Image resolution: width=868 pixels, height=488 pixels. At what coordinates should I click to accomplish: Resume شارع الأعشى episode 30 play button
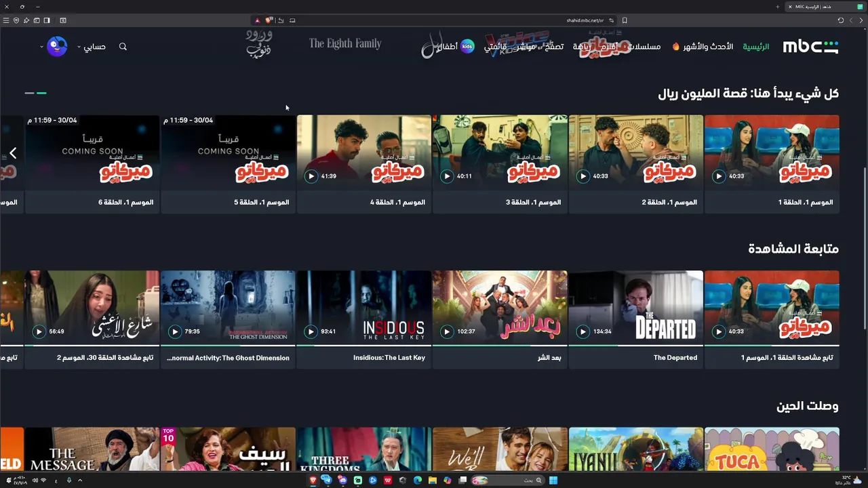click(39, 331)
